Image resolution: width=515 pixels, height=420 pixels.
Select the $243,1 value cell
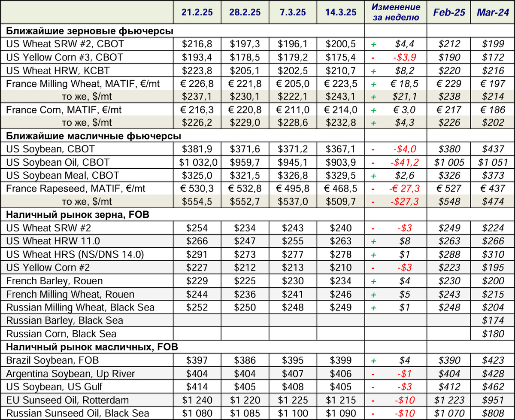(341, 97)
